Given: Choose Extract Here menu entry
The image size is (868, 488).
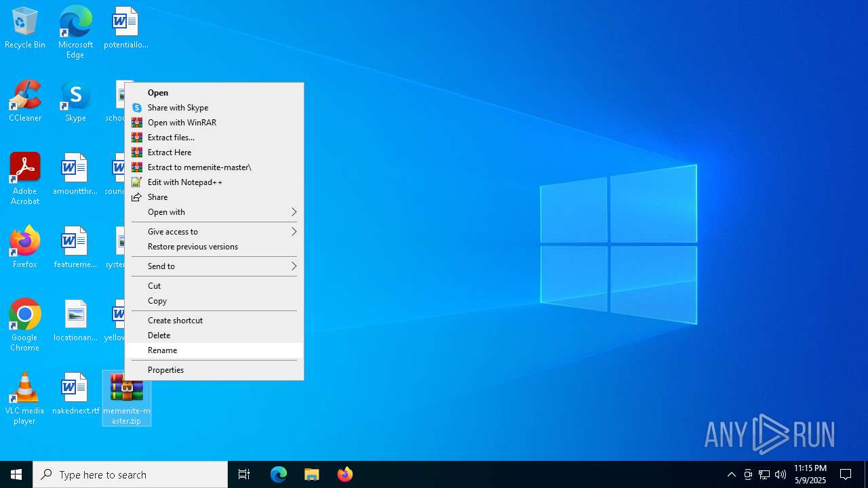Looking at the screenshot, I should (214, 152).
